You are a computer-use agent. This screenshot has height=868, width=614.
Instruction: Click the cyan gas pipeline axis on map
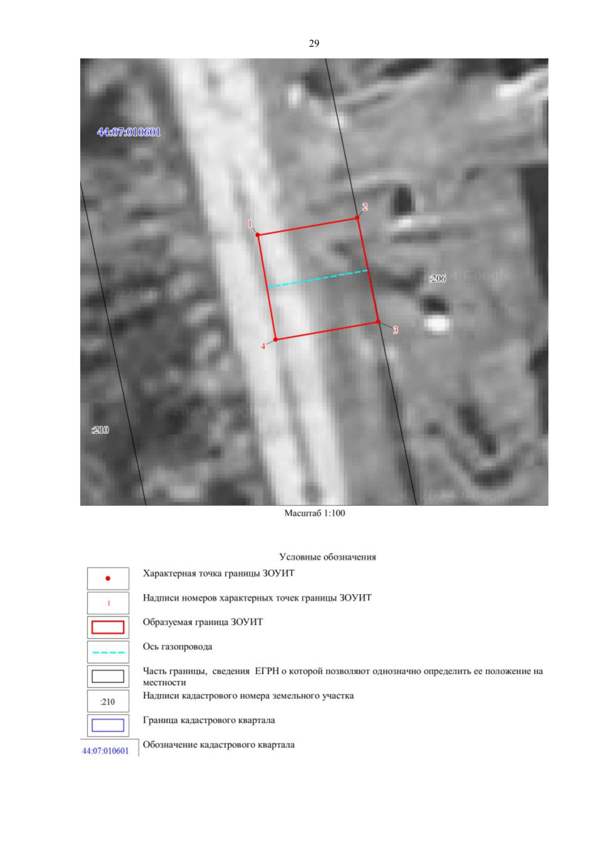pyautogui.click(x=318, y=279)
